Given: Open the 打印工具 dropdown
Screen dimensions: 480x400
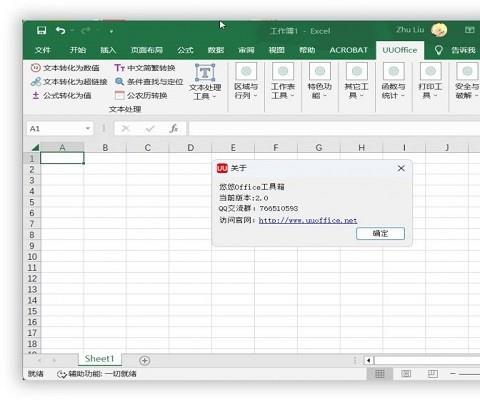Looking at the screenshot, I should 430,82.
